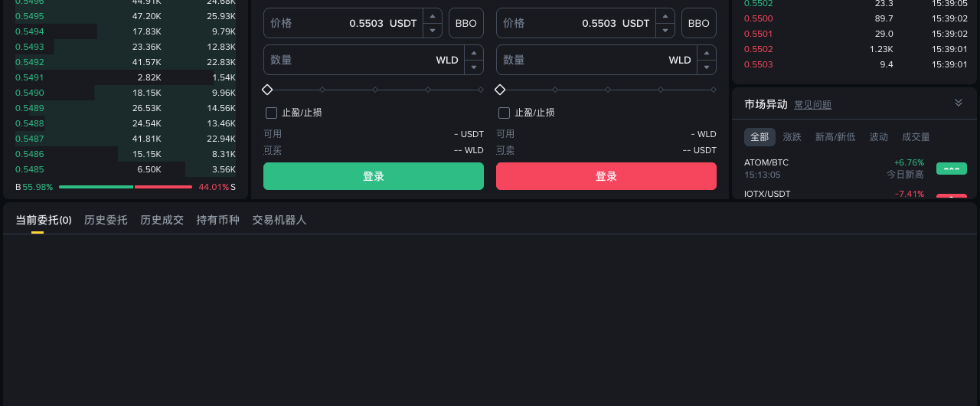This screenshot has height=406, width=980.
Task: Click BBO button in buy panel
Action: tap(466, 23)
